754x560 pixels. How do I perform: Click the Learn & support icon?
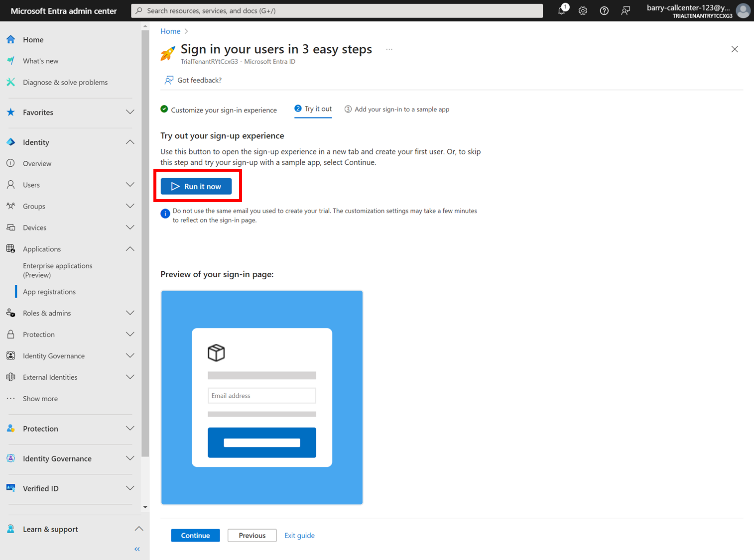[10, 529]
